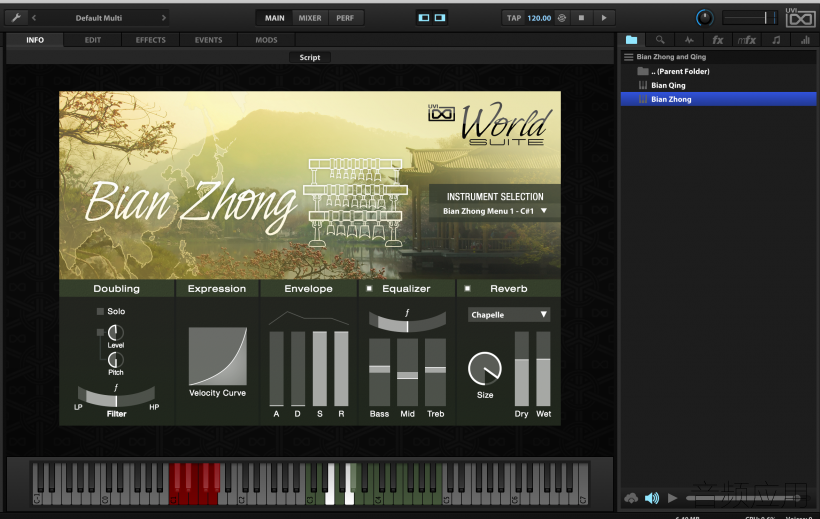Open the music note browser icon
This screenshot has width=820, height=519.
[776, 40]
